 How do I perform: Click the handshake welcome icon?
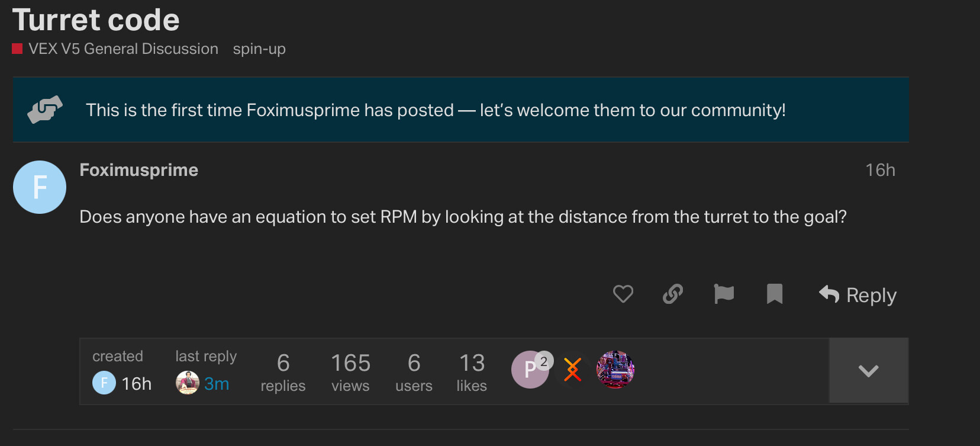45,110
